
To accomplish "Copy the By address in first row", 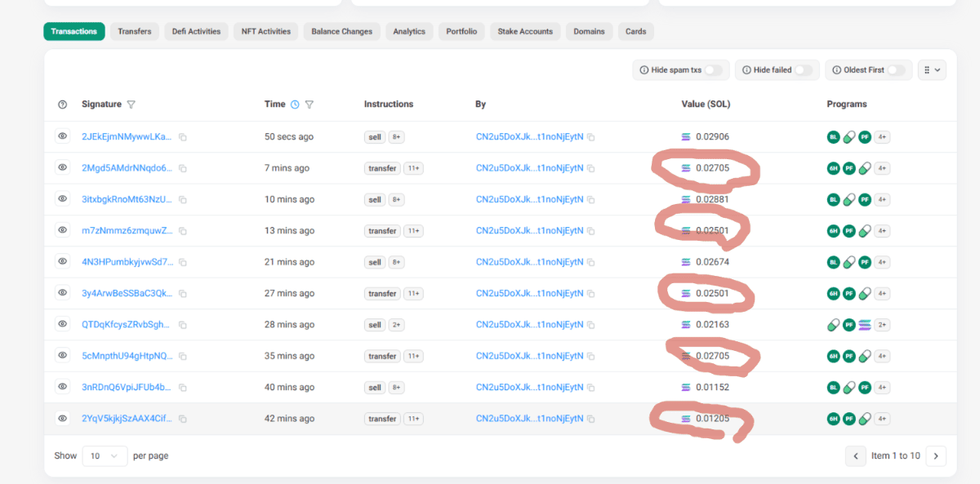I will coord(590,137).
